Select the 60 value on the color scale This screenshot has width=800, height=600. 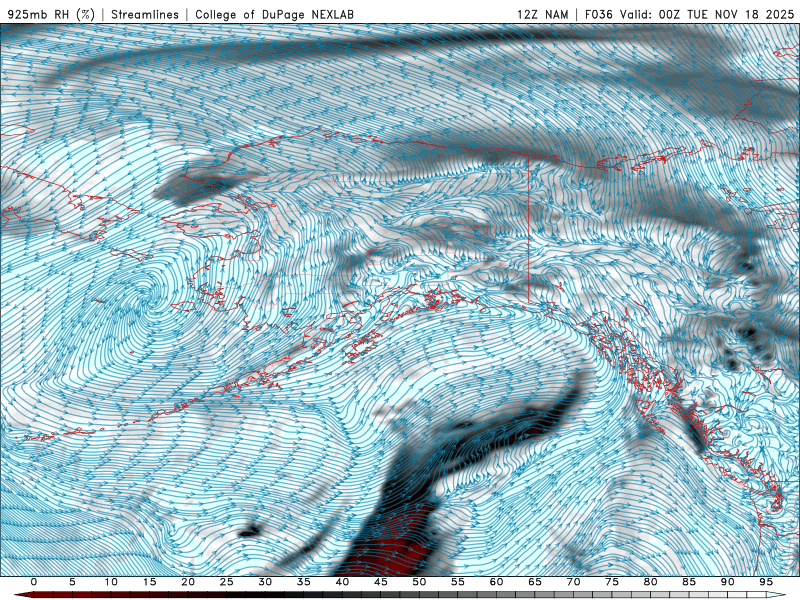click(x=496, y=582)
